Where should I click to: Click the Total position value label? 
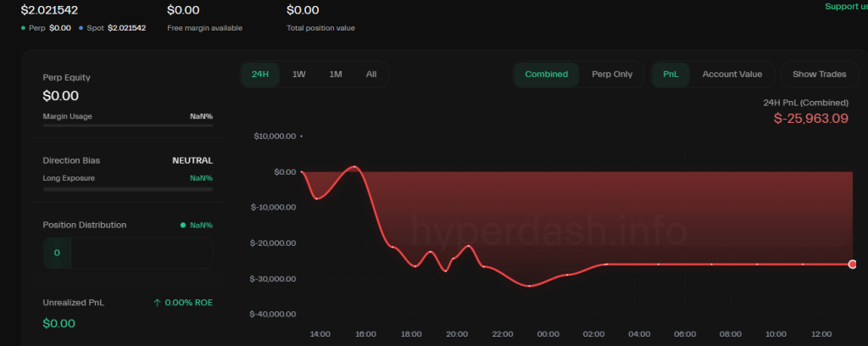(320, 28)
